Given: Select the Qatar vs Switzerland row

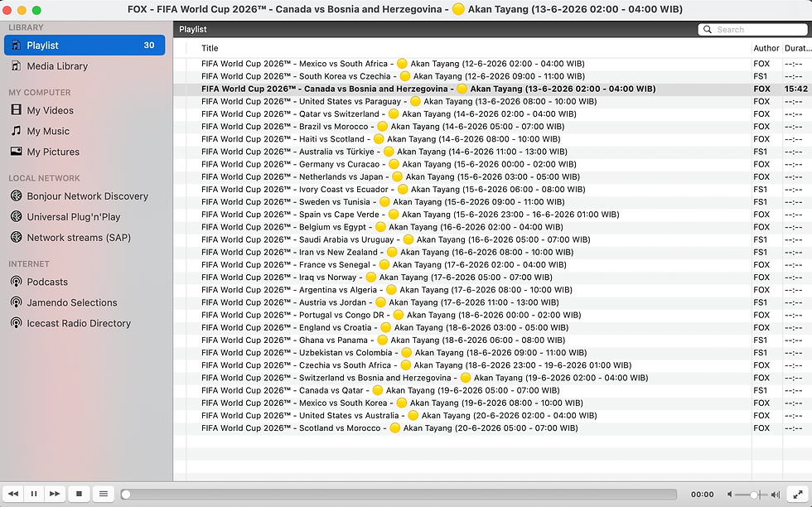Looking at the screenshot, I should pyautogui.click(x=492, y=114).
